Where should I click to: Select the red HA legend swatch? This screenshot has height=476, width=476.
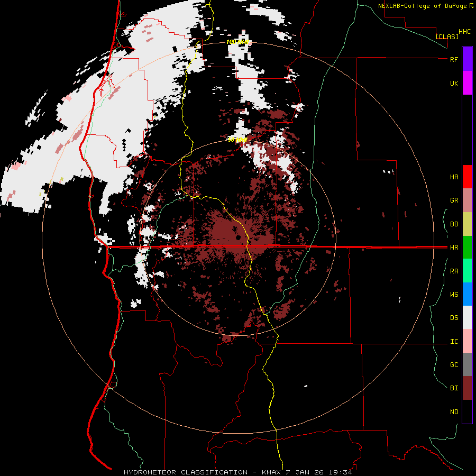[467, 177]
